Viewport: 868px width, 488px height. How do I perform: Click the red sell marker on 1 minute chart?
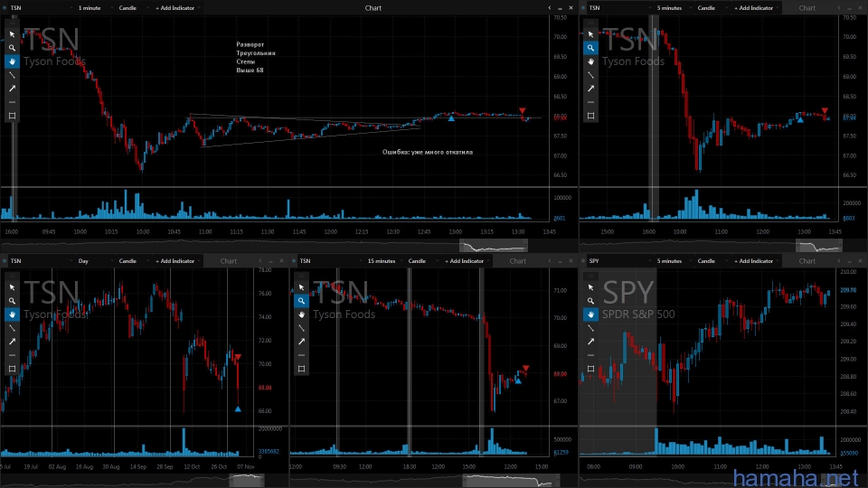522,111
